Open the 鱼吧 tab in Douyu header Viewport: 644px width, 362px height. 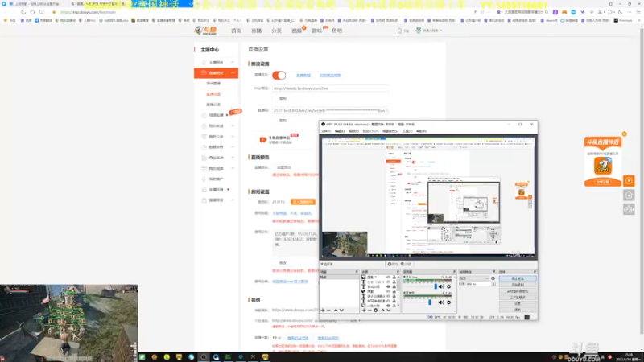point(336,31)
